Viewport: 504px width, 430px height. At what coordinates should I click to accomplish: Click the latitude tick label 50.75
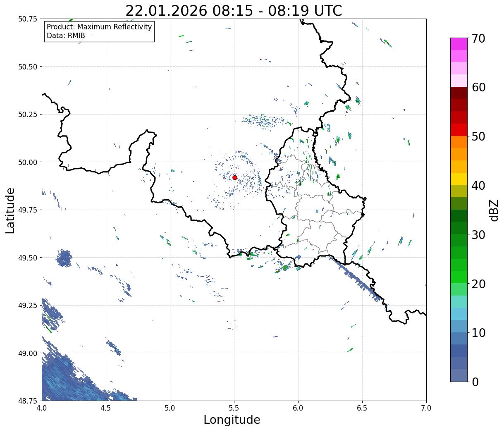pos(27,19)
